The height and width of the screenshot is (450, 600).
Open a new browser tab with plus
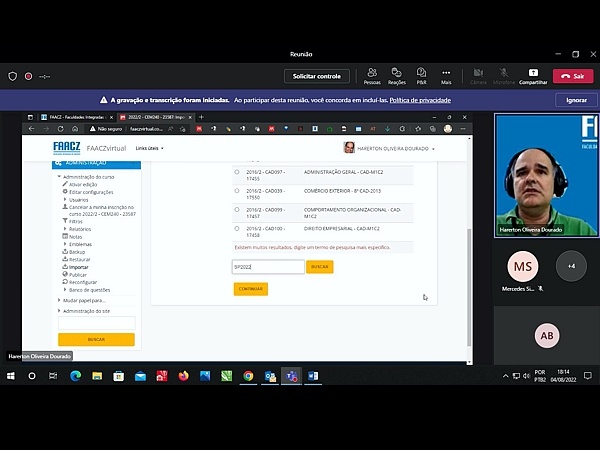pos(201,117)
